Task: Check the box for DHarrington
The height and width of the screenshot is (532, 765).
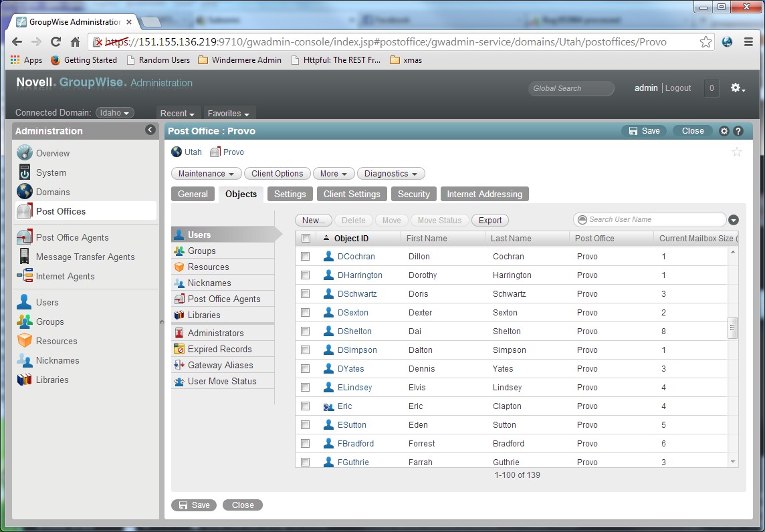Action: tap(306, 275)
